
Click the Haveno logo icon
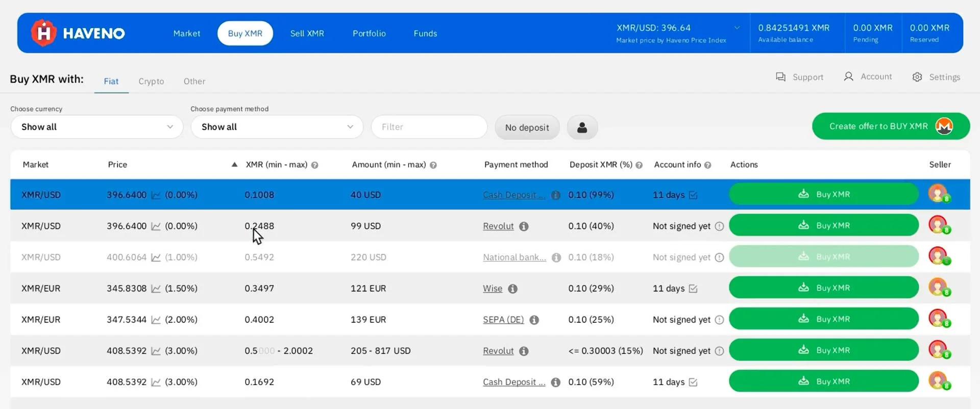point(43,33)
